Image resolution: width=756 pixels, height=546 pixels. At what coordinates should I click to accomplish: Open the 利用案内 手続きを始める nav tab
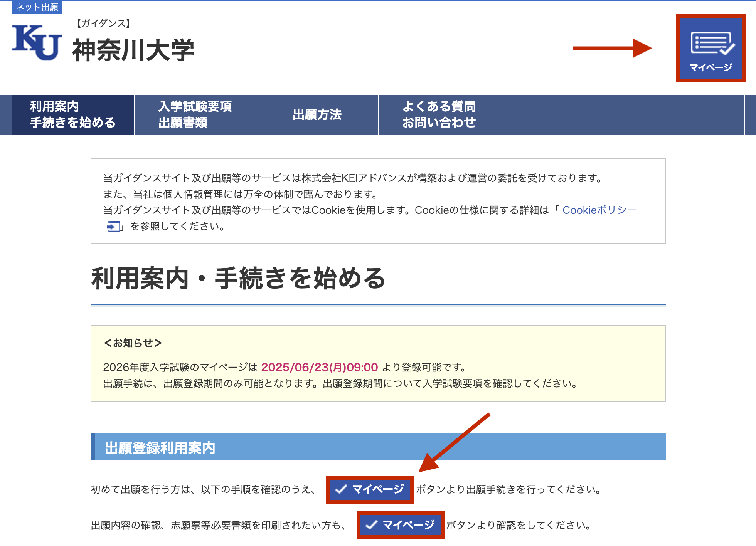(73, 114)
